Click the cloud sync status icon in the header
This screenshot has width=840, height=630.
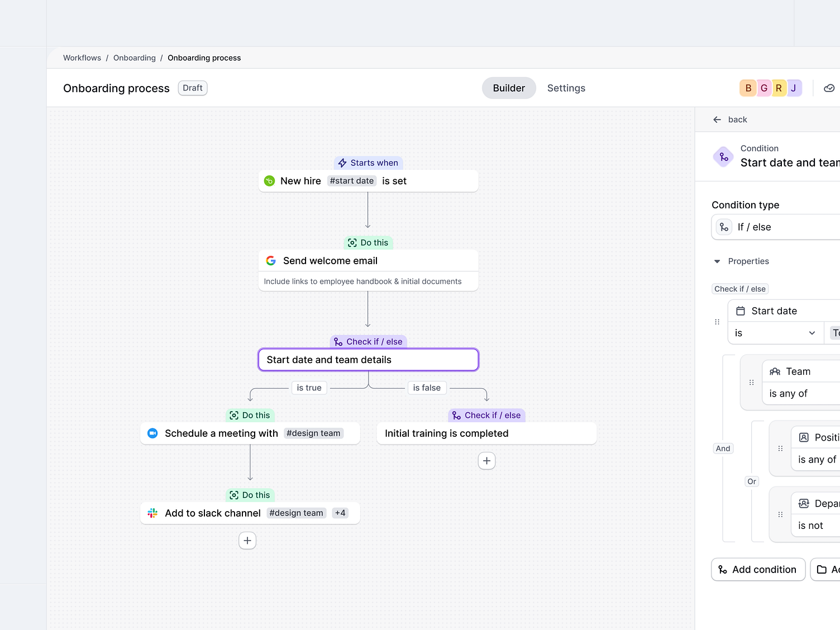pyautogui.click(x=829, y=88)
